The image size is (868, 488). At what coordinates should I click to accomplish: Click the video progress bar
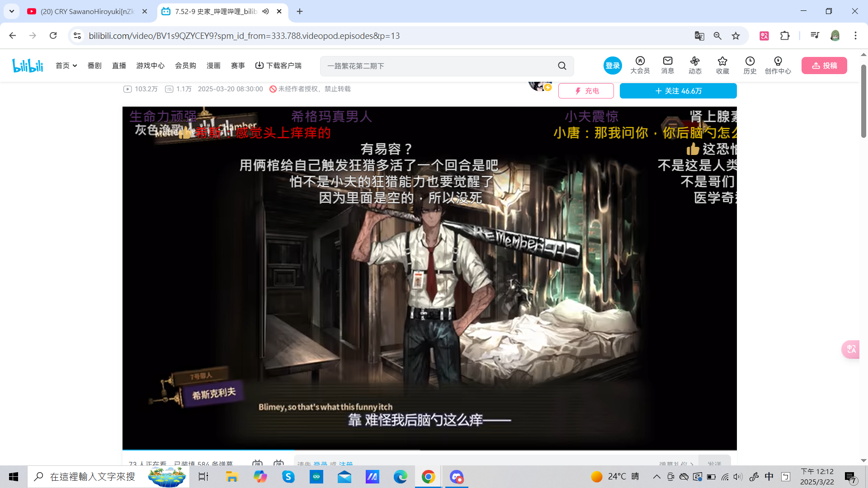(x=429, y=450)
